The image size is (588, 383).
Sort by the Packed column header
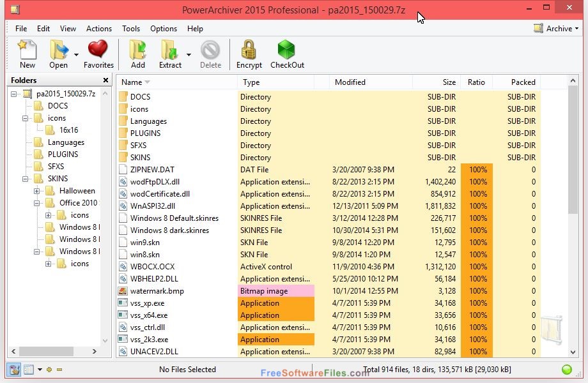[x=516, y=82]
